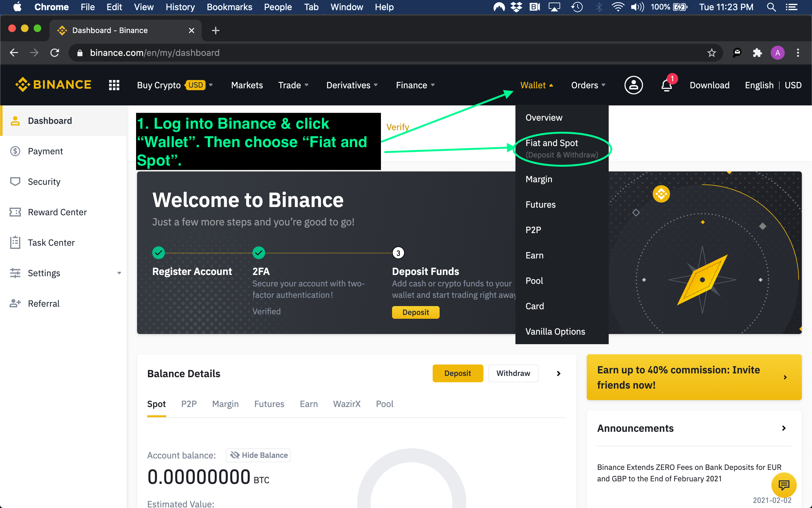Open the Finance dropdown
The image size is (812, 508).
416,85
